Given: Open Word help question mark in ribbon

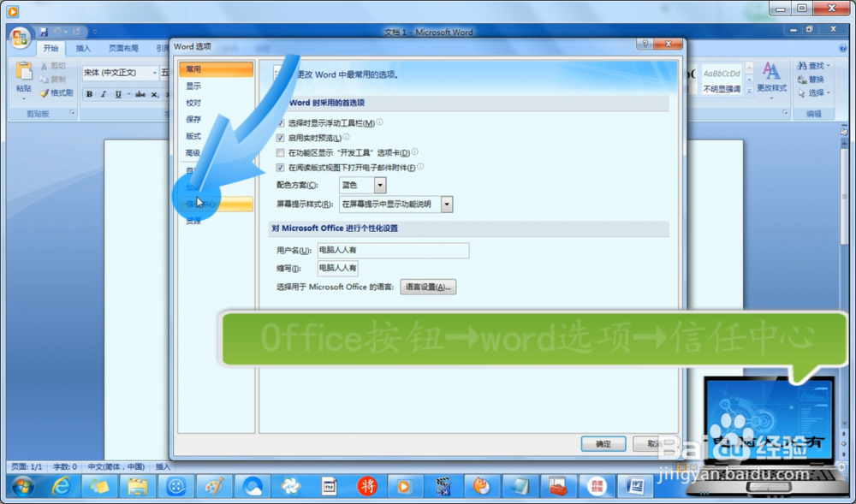Looking at the screenshot, I should click(x=845, y=49).
